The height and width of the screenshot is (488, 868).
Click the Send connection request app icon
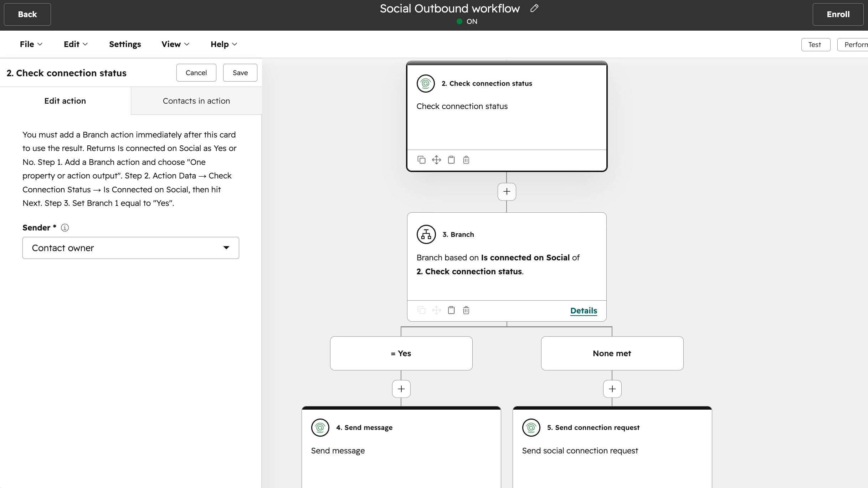531,427
